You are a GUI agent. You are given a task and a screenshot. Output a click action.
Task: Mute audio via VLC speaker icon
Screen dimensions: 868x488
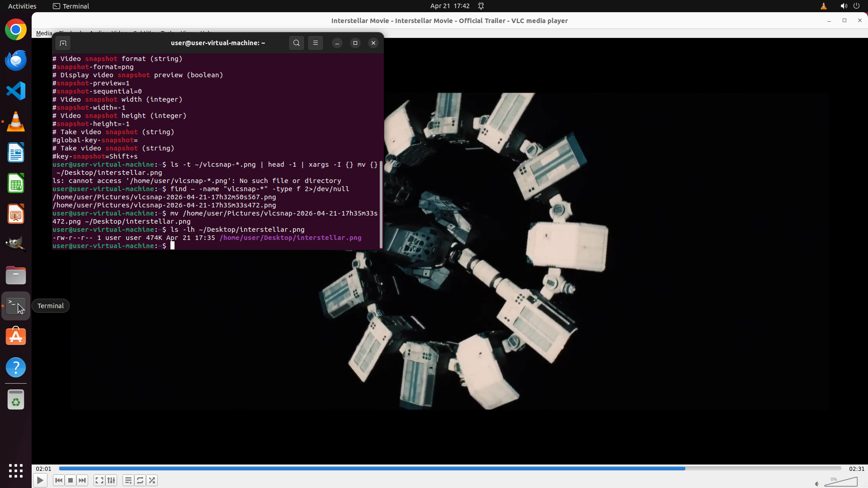[817, 483]
